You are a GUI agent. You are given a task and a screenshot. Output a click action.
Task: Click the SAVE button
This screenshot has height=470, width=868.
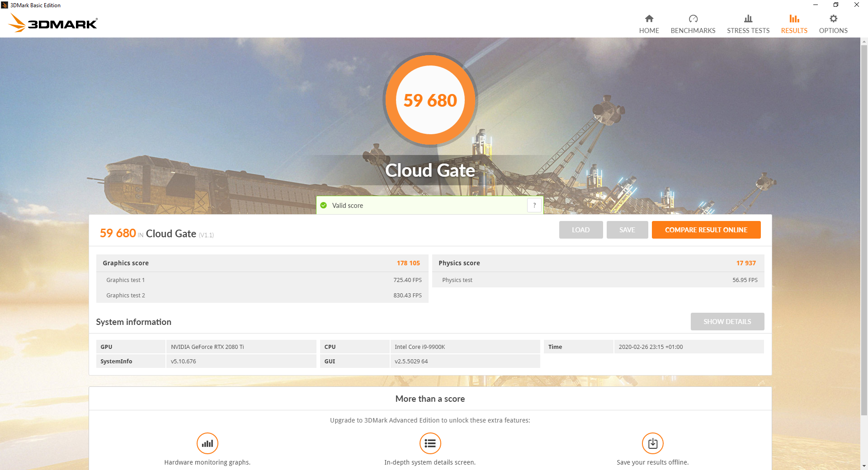click(627, 230)
